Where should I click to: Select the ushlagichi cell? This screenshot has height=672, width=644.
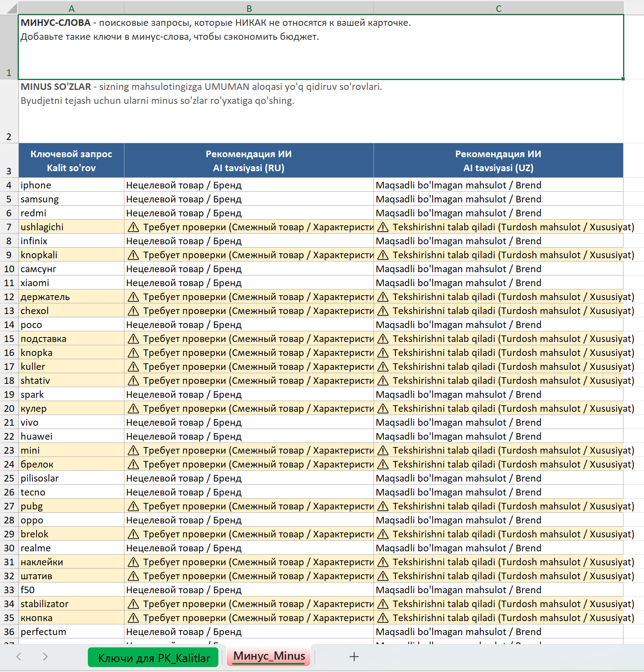tap(71, 227)
